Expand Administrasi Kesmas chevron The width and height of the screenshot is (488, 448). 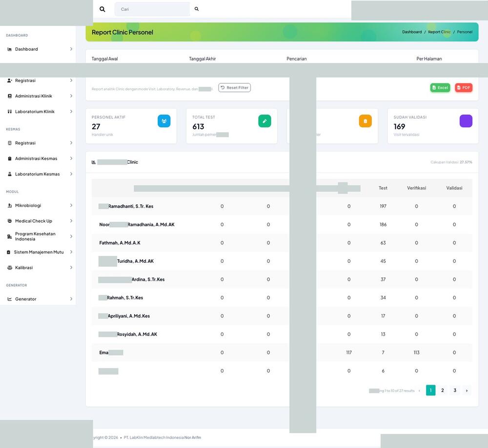click(71, 158)
